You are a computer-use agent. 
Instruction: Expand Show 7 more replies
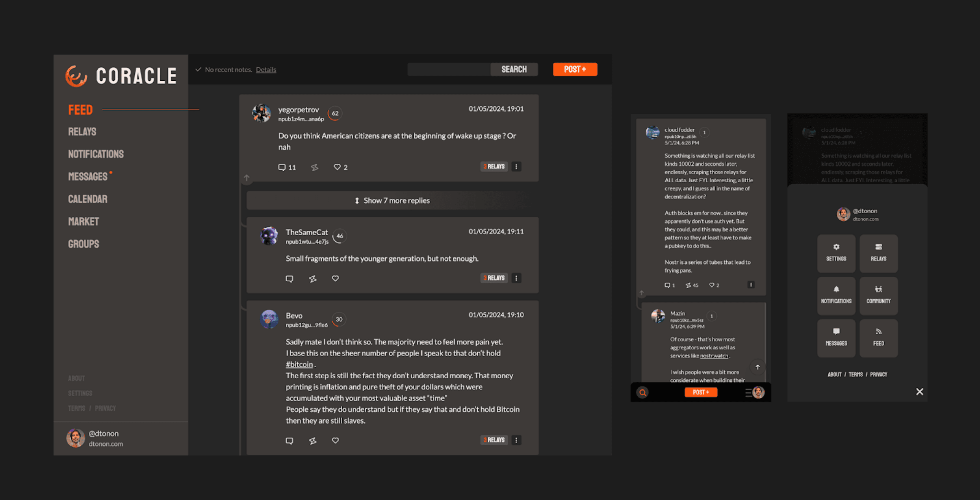tap(392, 200)
